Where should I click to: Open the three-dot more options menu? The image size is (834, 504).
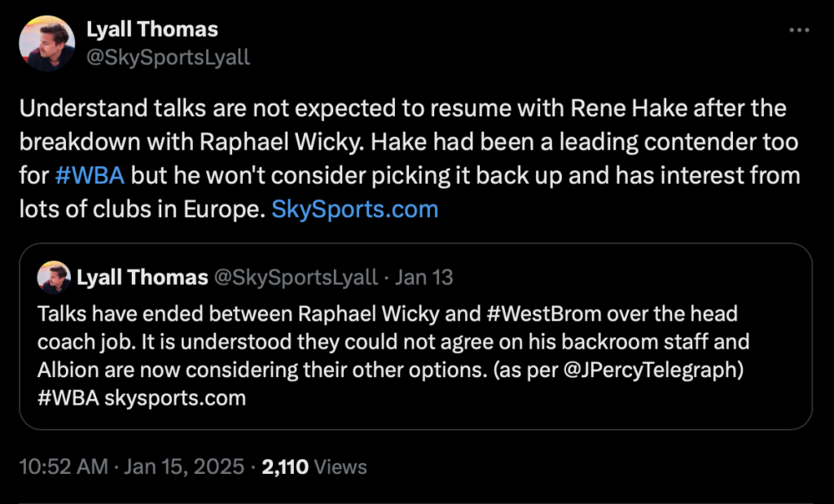click(x=801, y=30)
